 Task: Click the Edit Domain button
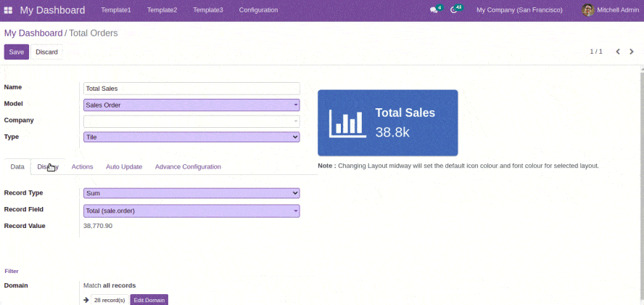tap(149, 300)
